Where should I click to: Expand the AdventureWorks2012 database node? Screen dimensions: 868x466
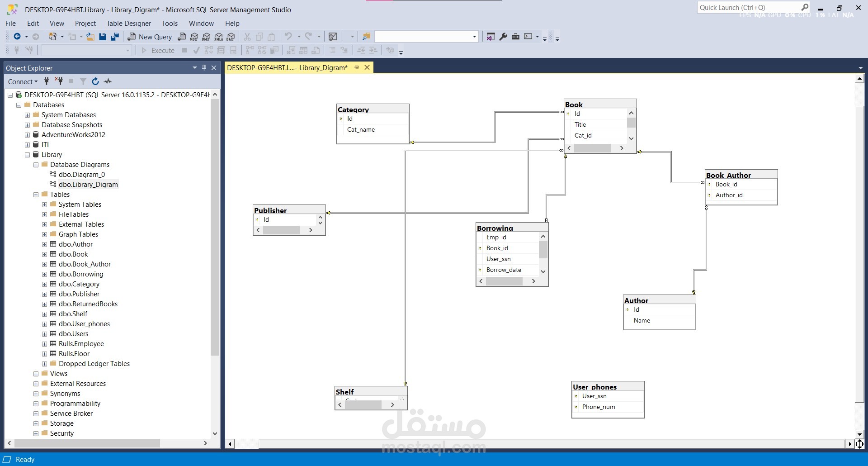coord(27,135)
